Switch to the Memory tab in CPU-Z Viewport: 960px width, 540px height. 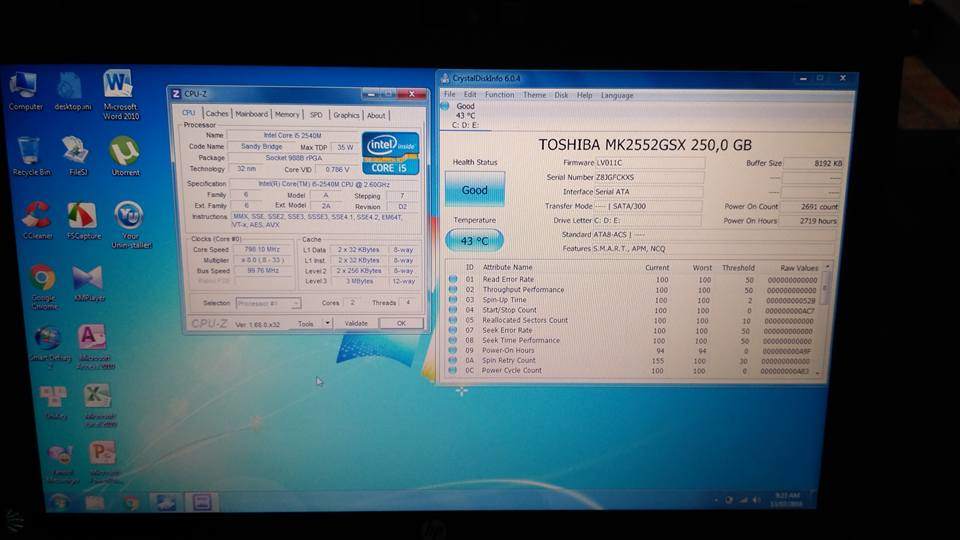287,114
